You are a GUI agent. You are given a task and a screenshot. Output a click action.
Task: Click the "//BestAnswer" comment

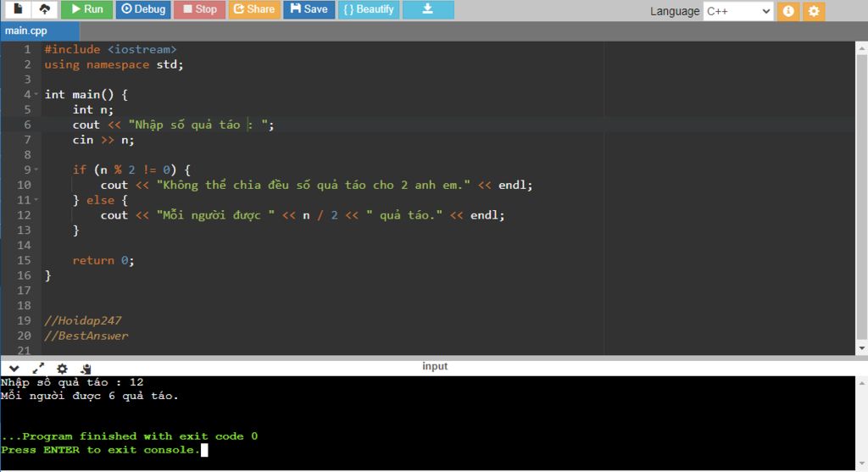pyautogui.click(x=86, y=336)
